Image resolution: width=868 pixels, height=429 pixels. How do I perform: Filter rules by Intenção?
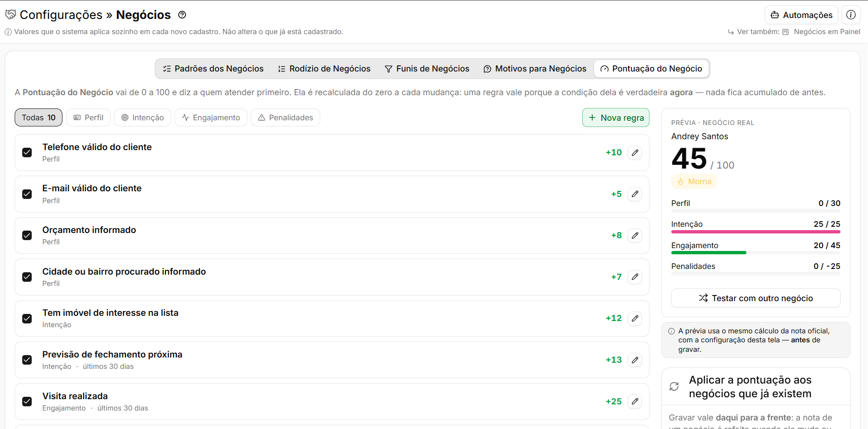coord(142,117)
